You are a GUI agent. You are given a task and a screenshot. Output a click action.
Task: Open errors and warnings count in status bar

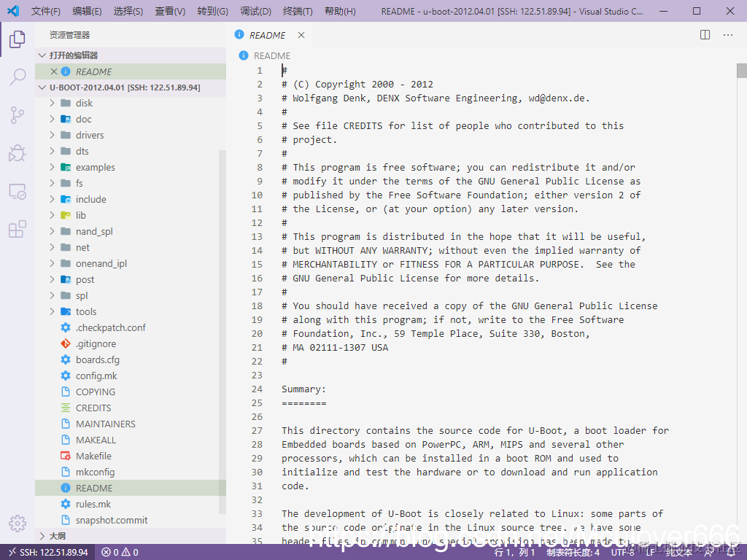[x=120, y=553]
